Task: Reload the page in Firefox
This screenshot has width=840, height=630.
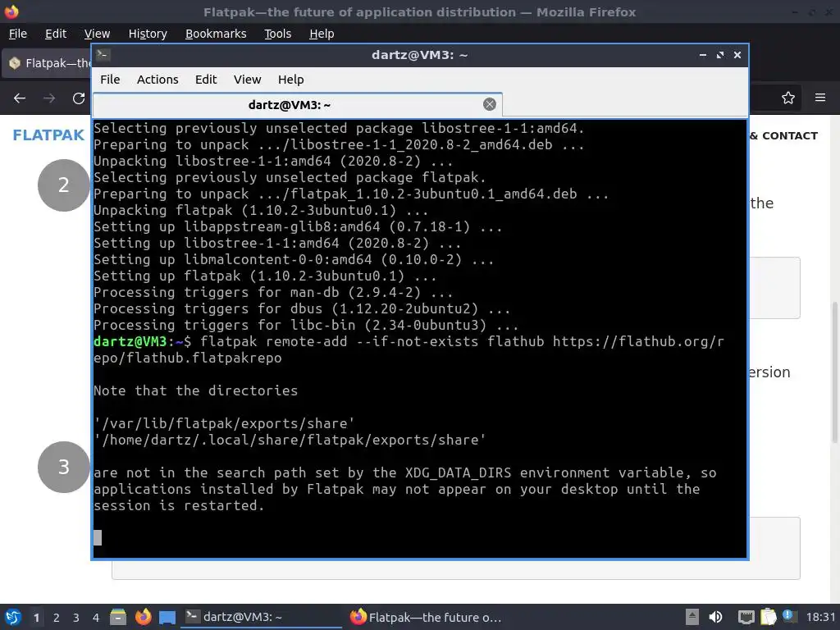Action: pos(79,98)
